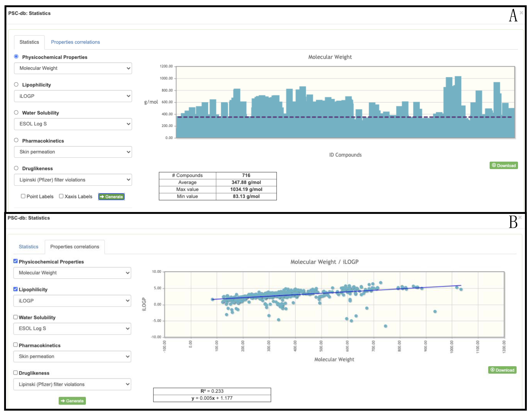
Task: Enable the Point Labels checkbox
Action: point(23,196)
